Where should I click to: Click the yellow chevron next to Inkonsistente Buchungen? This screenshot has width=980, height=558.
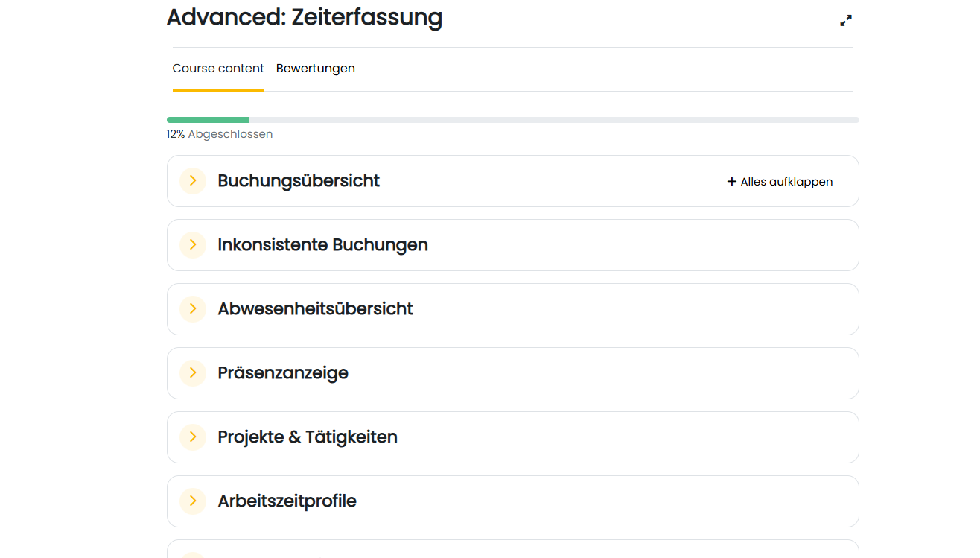coord(193,245)
